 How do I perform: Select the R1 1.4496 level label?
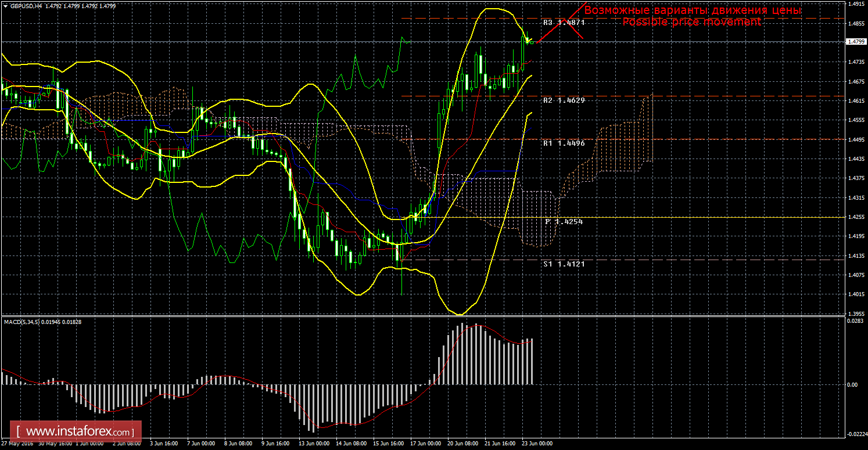(x=564, y=143)
